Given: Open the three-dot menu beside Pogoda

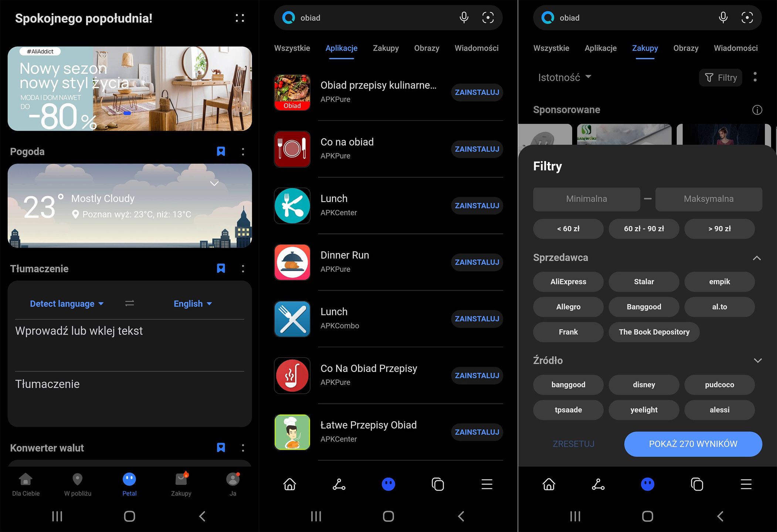Looking at the screenshot, I should 243,151.
